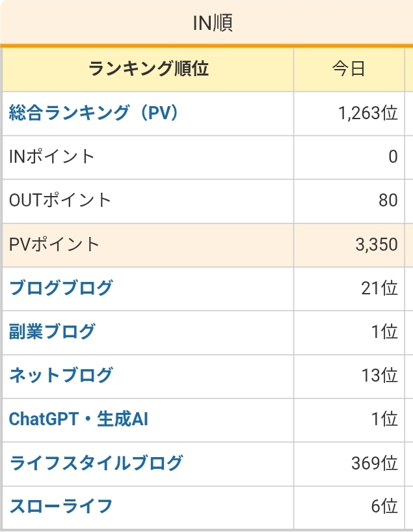Open the 総合ランキング（PV） link

(x=94, y=113)
